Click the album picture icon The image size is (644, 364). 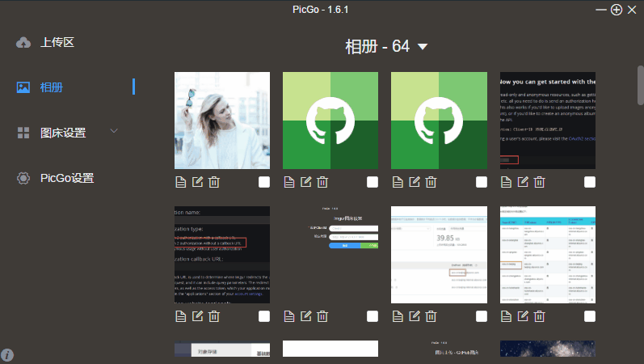(x=23, y=87)
